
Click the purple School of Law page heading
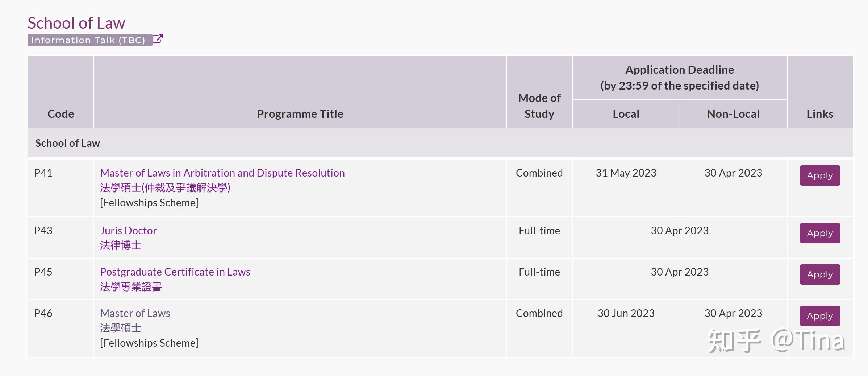tap(76, 23)
